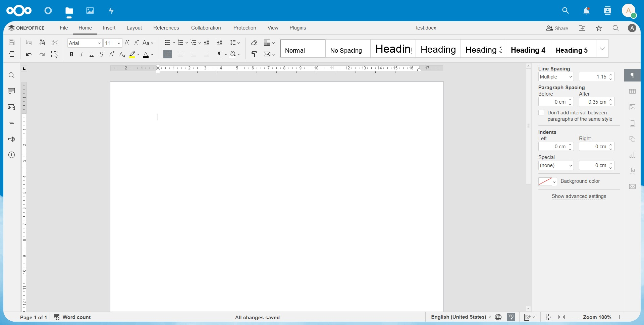Switch to the Collaboration tab

point(206,28)
